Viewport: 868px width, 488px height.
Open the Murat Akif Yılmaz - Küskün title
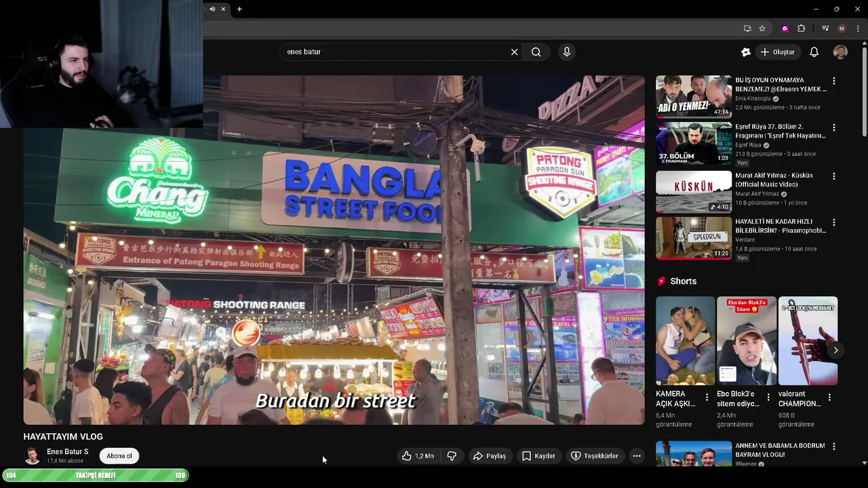click(x=774, y=180)
